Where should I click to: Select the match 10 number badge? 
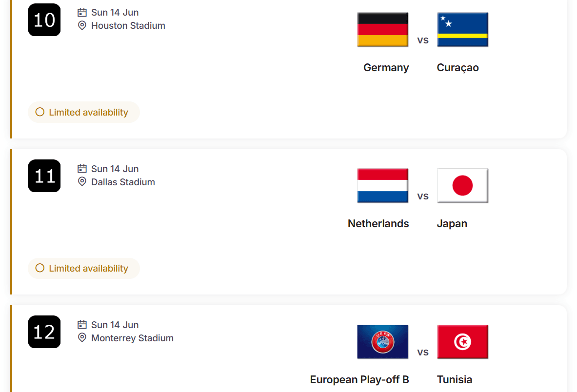coord(44,20)
